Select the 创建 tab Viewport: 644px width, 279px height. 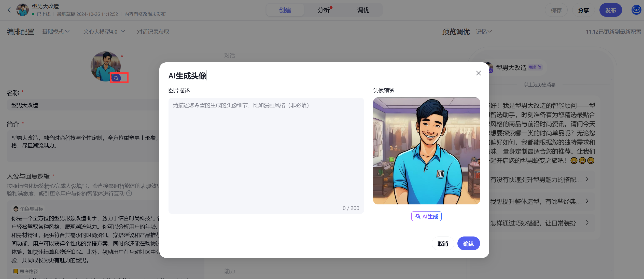[285, 10]
